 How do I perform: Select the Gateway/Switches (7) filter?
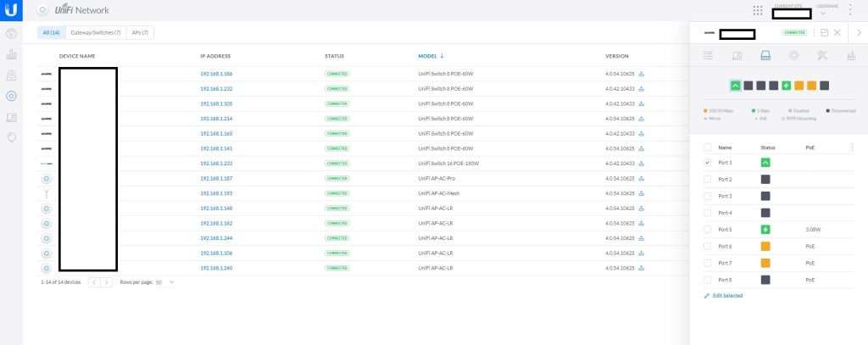coord(96,33)
